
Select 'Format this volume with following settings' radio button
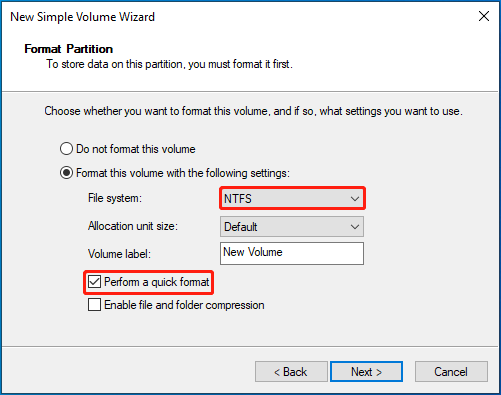(66, 173)
